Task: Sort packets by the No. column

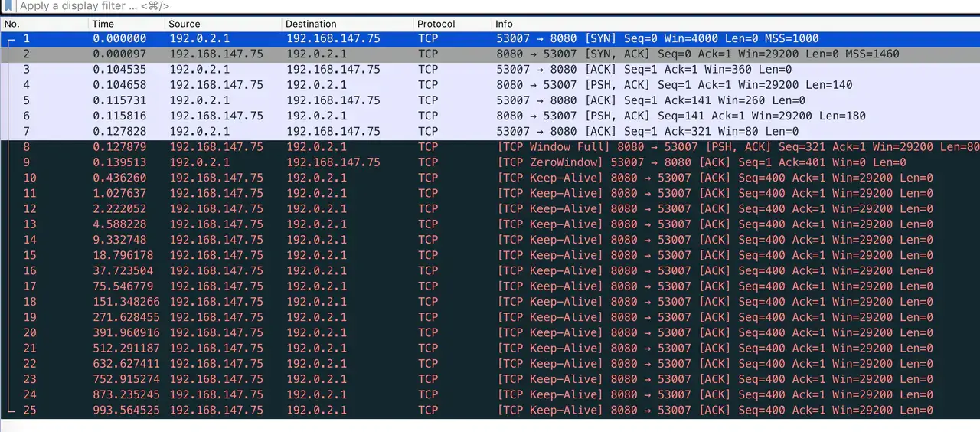Action: [x=44, y=24]
